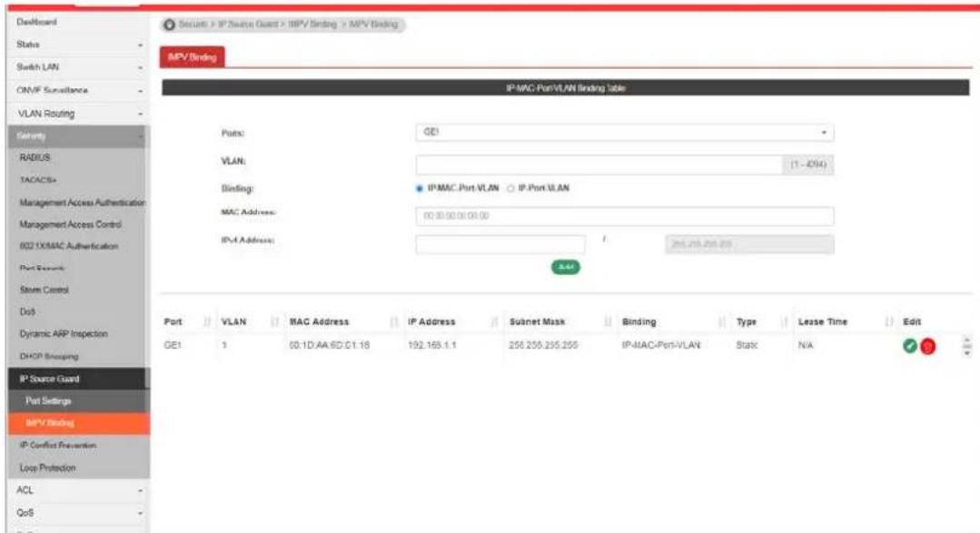Screen dimensions: 980x533
Task: Expand the Status sidebar menu
Action: pos(78,45)
